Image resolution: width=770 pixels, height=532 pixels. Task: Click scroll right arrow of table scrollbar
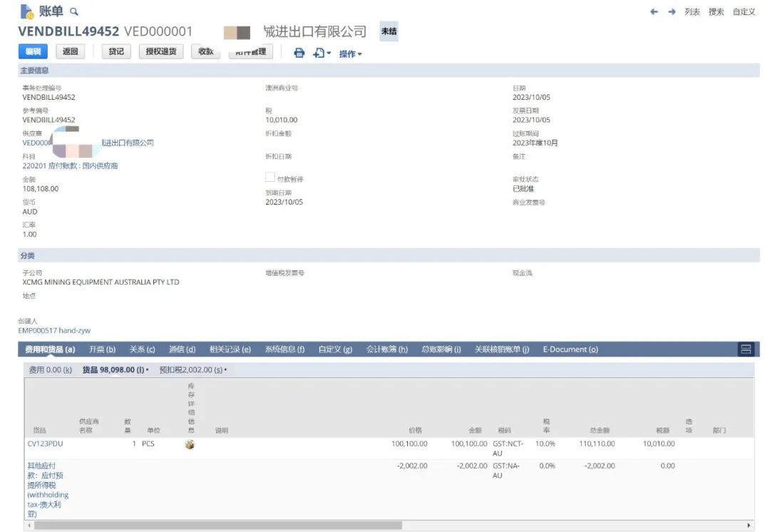[x=749, y=526]
